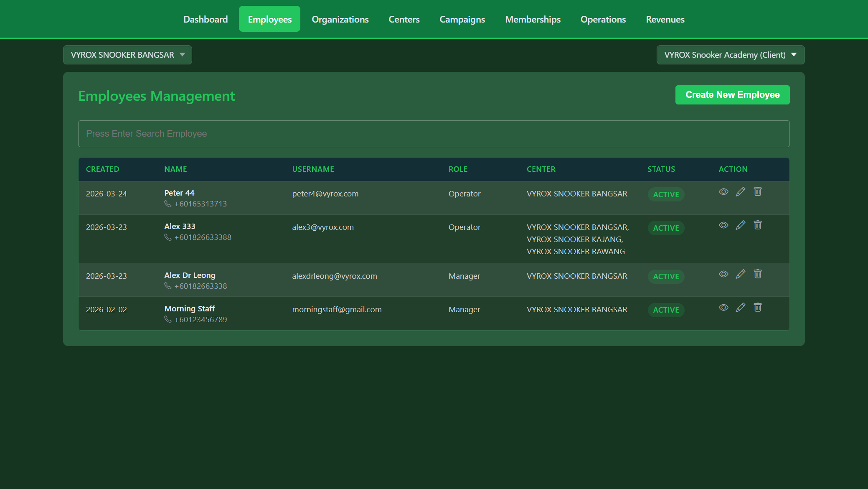The image size is (868, 489).
Task: Select the name Alex Dr Leong
Action: pyautogui.click(x=190, y=275)
